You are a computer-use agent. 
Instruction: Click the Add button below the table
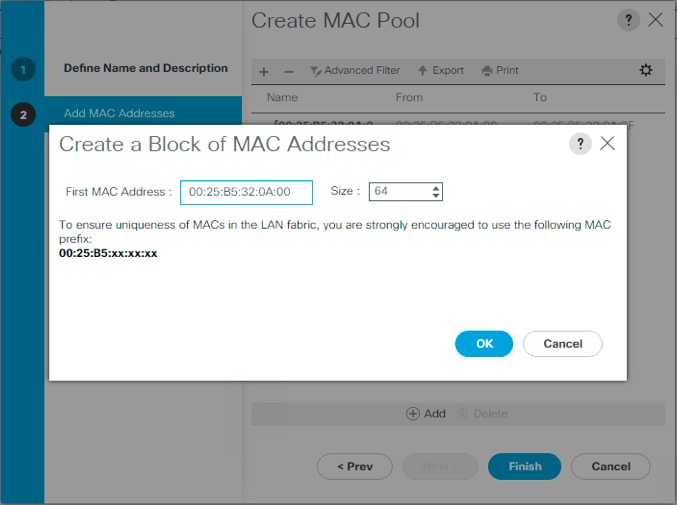coord(426,413)
